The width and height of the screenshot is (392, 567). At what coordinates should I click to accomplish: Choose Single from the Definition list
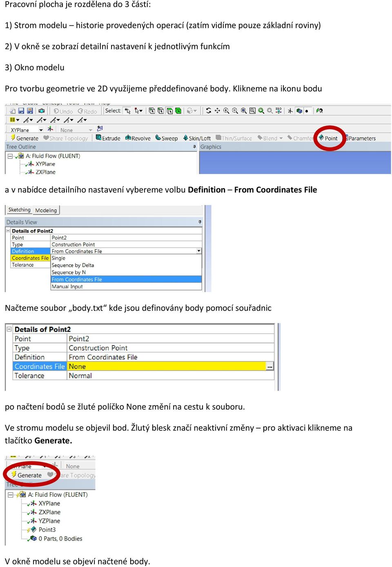pyautogui.click(x=126, y=258)
